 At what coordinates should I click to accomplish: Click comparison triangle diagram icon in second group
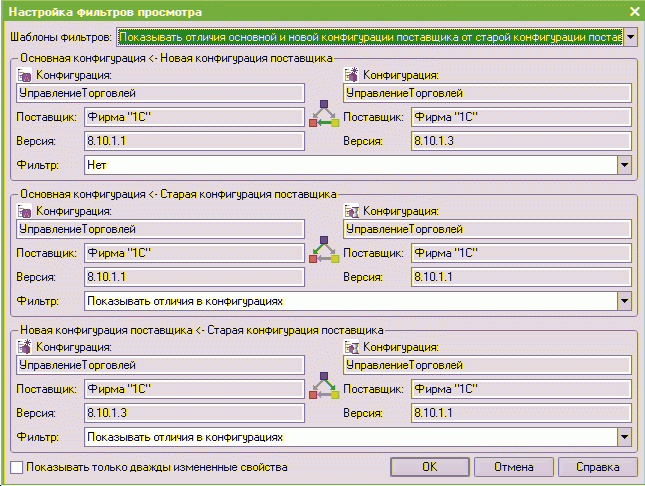324,249
